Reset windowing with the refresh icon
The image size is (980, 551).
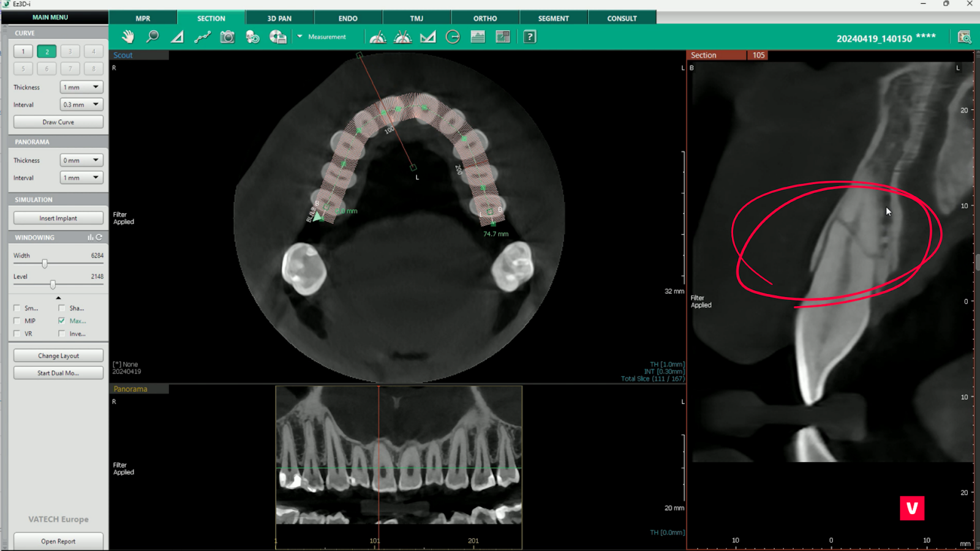pyautogui.click(x=99, y=238)
